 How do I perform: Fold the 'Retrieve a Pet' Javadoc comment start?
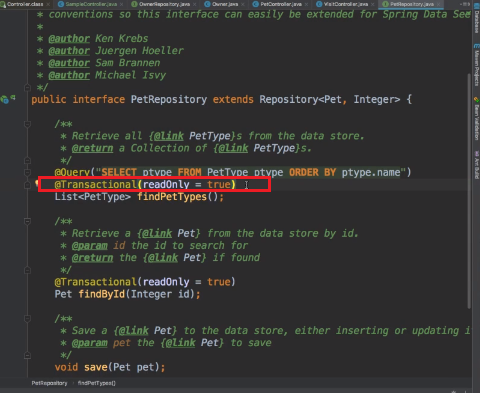click(x=28, y=221)
